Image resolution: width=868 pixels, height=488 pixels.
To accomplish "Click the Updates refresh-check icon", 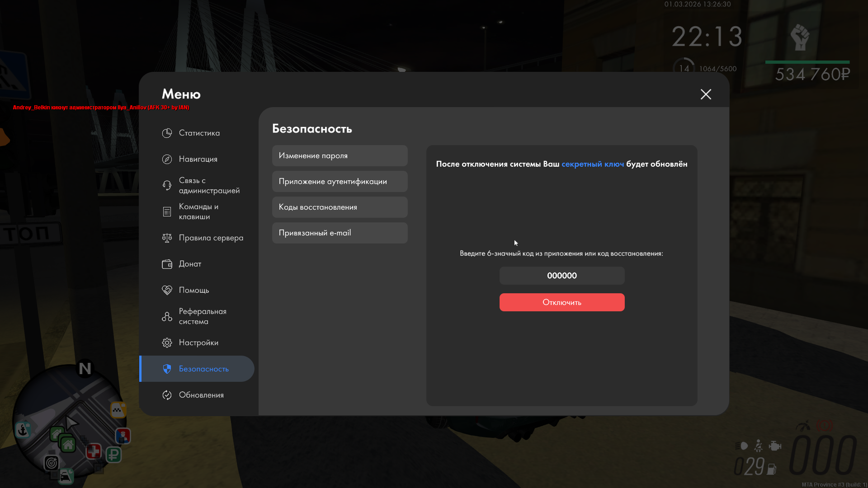I will pos(167,395).
